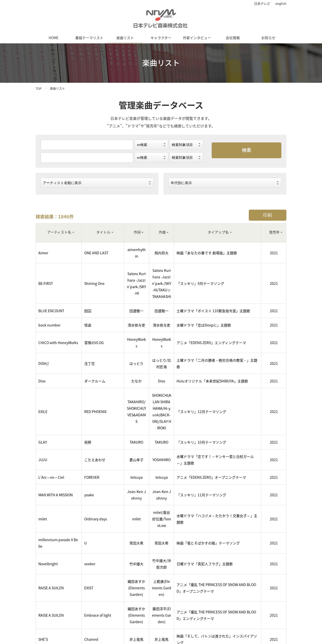Open the 番組テーマリスト menu item
Image resolution: width=322 pixels, height=644 pixels.
(89, 38)
